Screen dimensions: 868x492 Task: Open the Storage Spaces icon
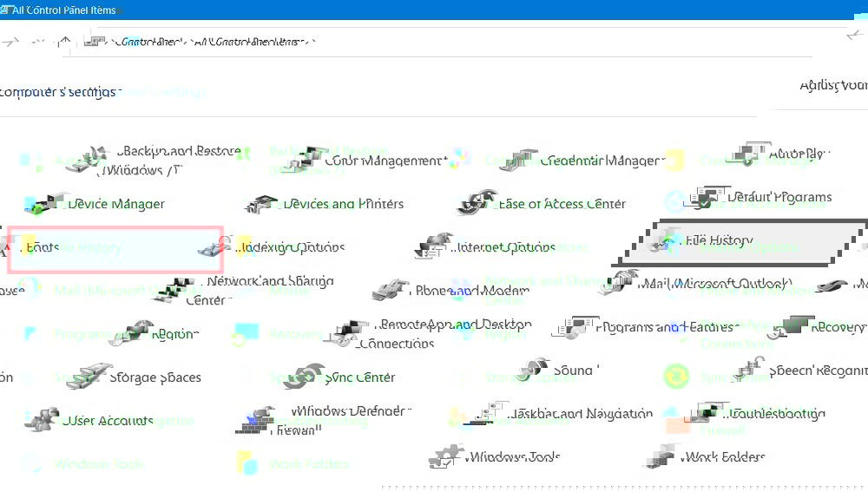click(x=89, y=377)
